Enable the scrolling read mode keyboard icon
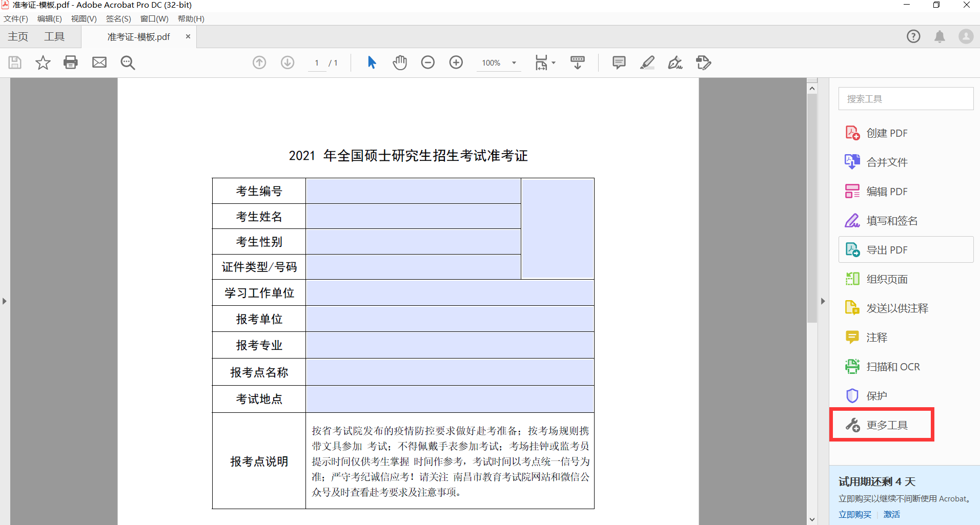Viewport: 980px width, 525px height. pyautogui.click(x=578, y=62)
